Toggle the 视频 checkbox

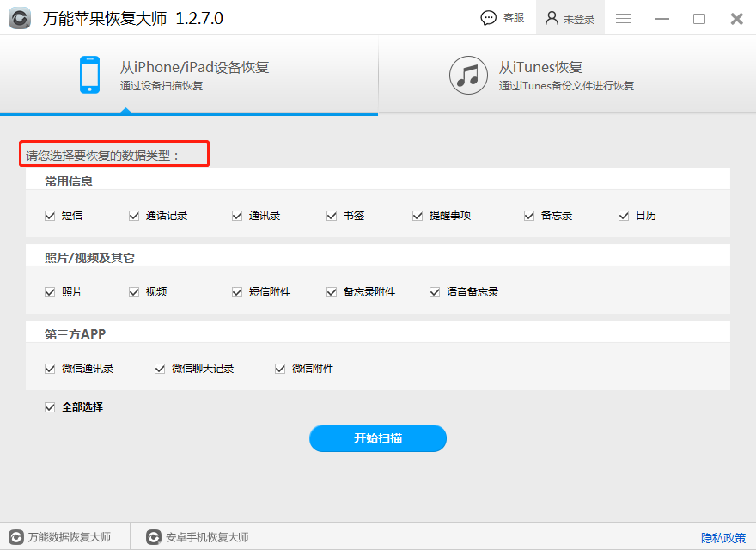pyautogui.click(x=134, y=292)
